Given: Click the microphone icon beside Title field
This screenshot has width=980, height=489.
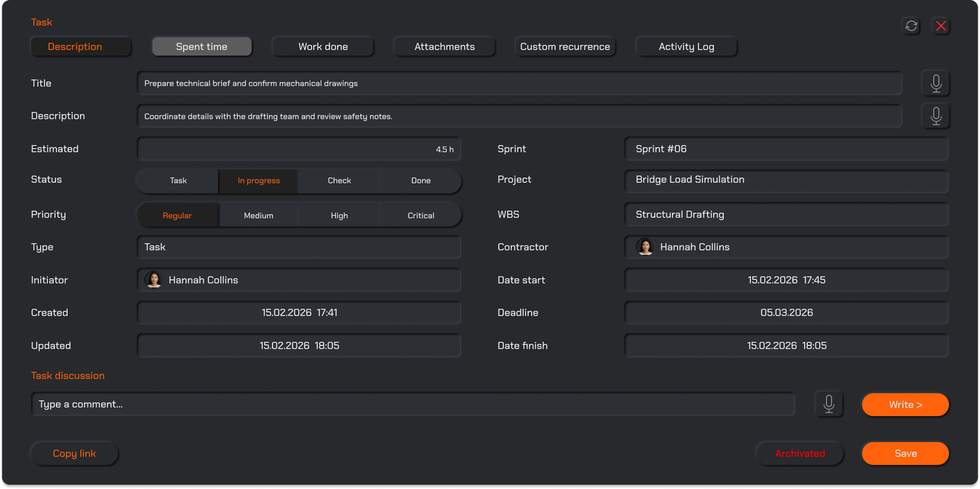Looking at the screenshot, I should [x=936, y=83].
